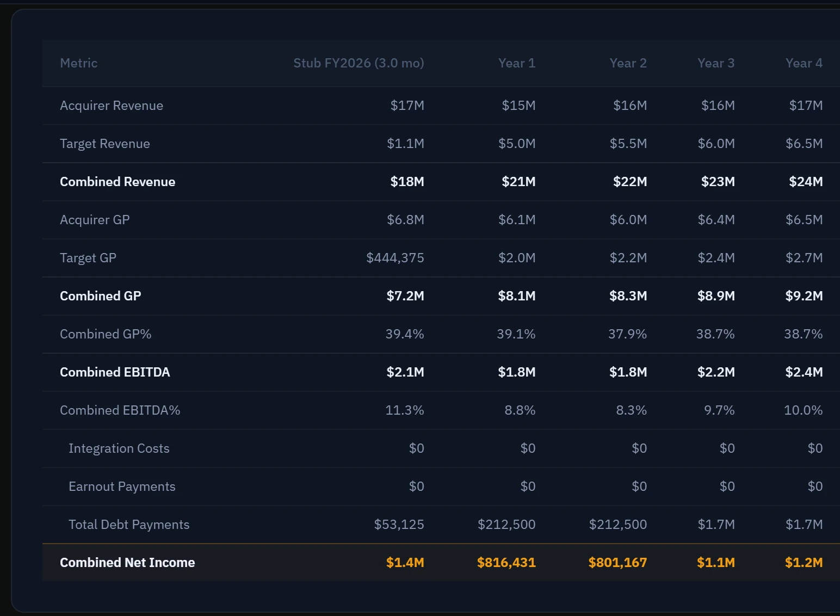Click the $5.0M Target Revenue Year 1 value
Screen dimensions: 840x616
click(x=517, y=144)
